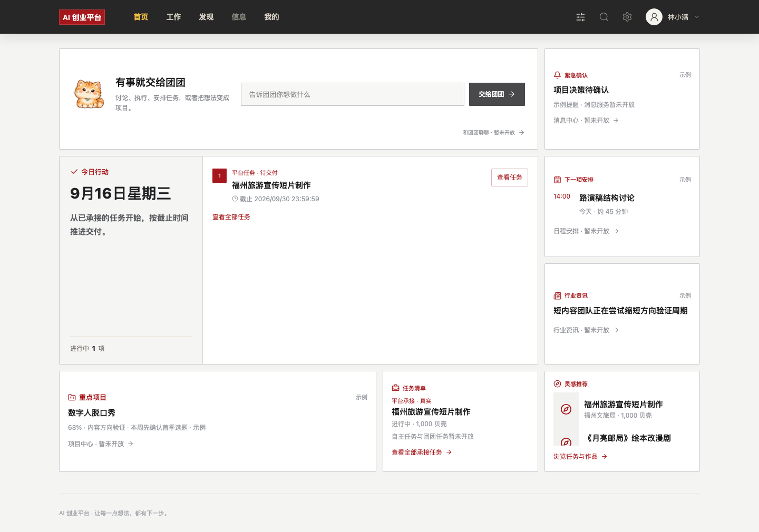The width and height of the screenshot is (759, 532).
Task: Select the 我的 tab
Action: (x=271, y=17)
